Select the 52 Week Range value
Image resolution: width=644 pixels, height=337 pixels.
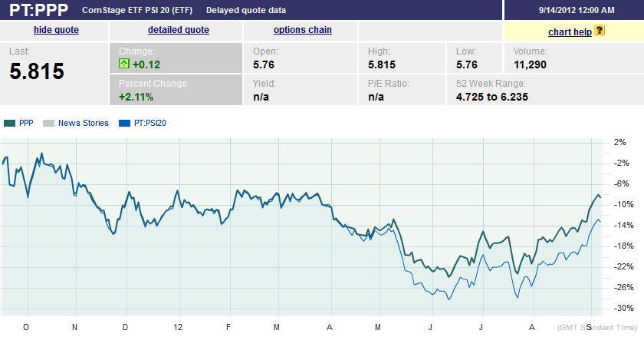(x=491, y=97)
